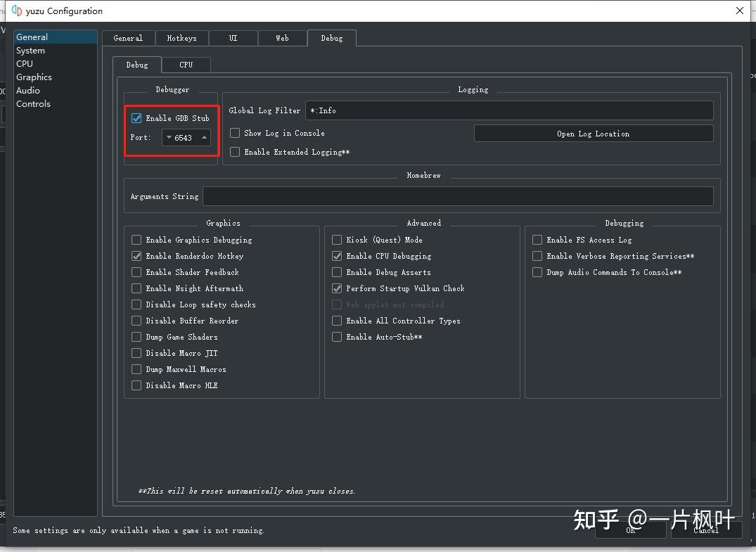Check Enable All Controller Types
Image resolution: width=756 pixels, height=552 pixels.
point(337,321)
